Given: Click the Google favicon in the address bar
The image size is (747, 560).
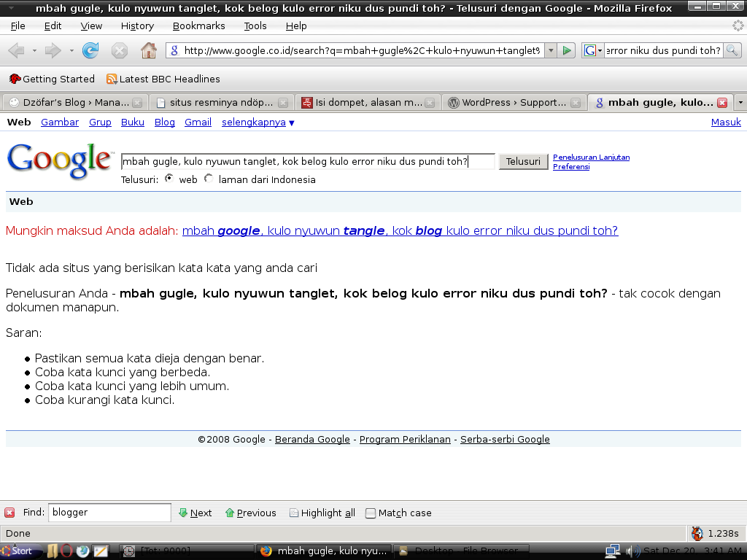Looking at the screenshot, I should coord(174,50).
